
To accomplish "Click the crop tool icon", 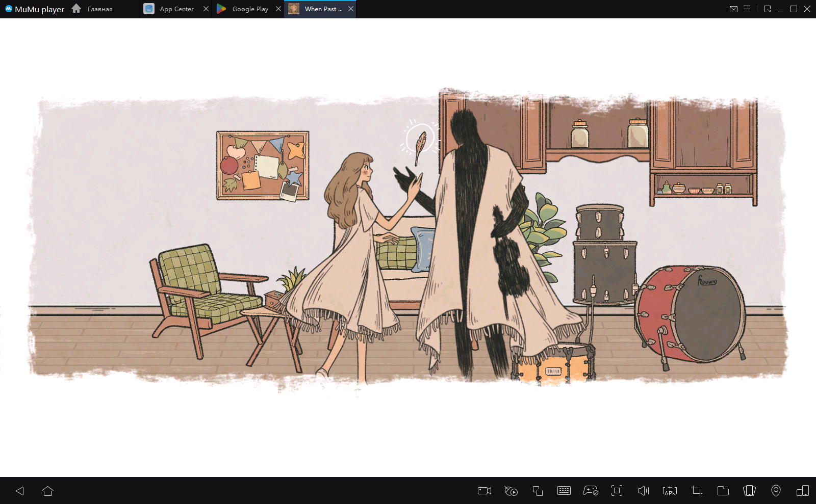I will (x=696, y=491).
